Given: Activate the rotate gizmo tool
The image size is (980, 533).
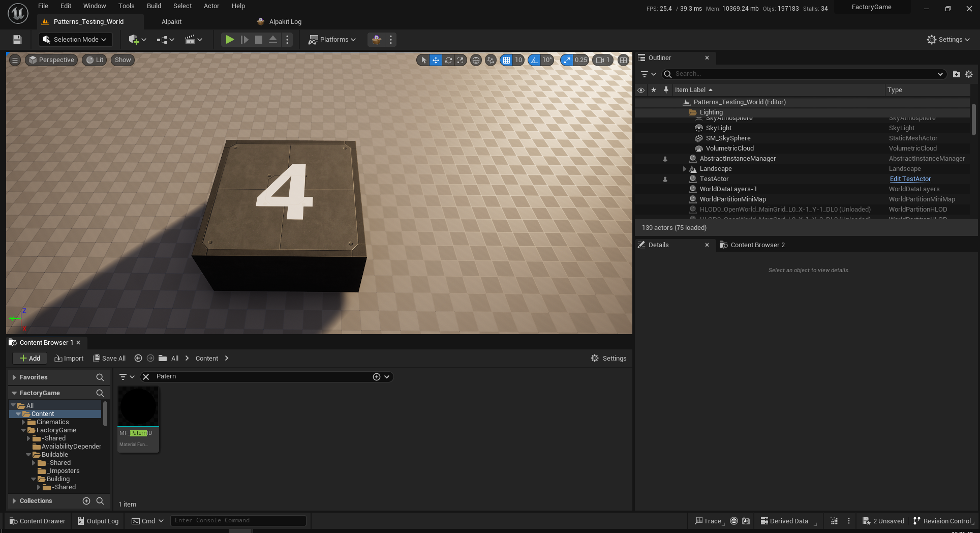Looking at the screenshot, I should click(x=448, y=60).
